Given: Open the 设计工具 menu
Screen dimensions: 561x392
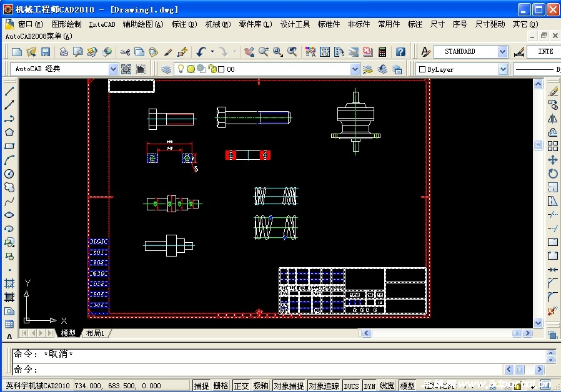Looking at the screenshot, I should click(295, 24).
